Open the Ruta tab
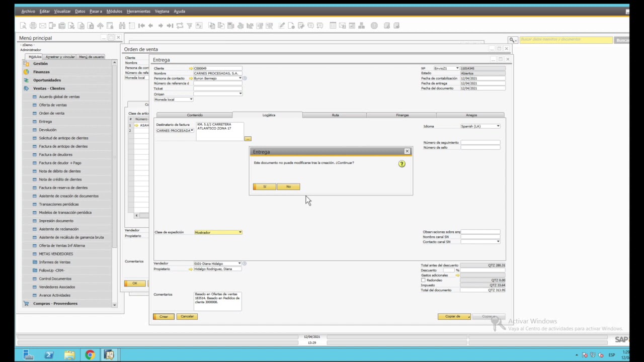This screenshot has width=644, height=362. coord(335,115)
